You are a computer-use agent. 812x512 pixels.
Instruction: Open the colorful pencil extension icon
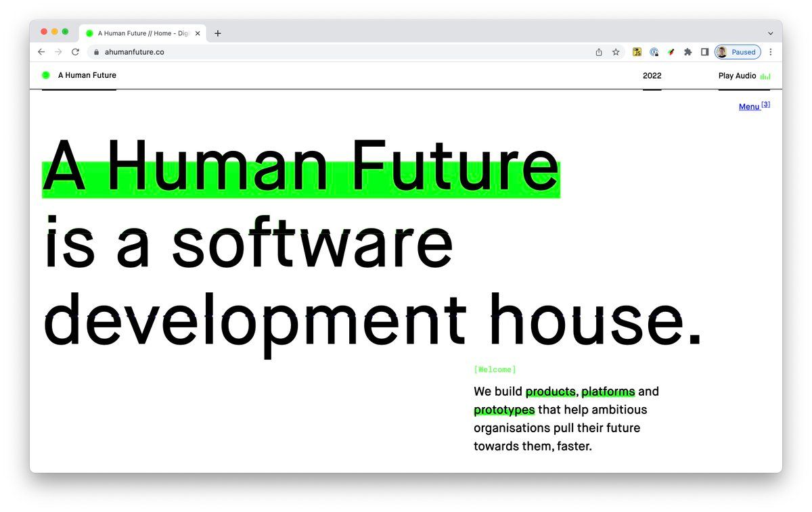click(x=671, y=51)
